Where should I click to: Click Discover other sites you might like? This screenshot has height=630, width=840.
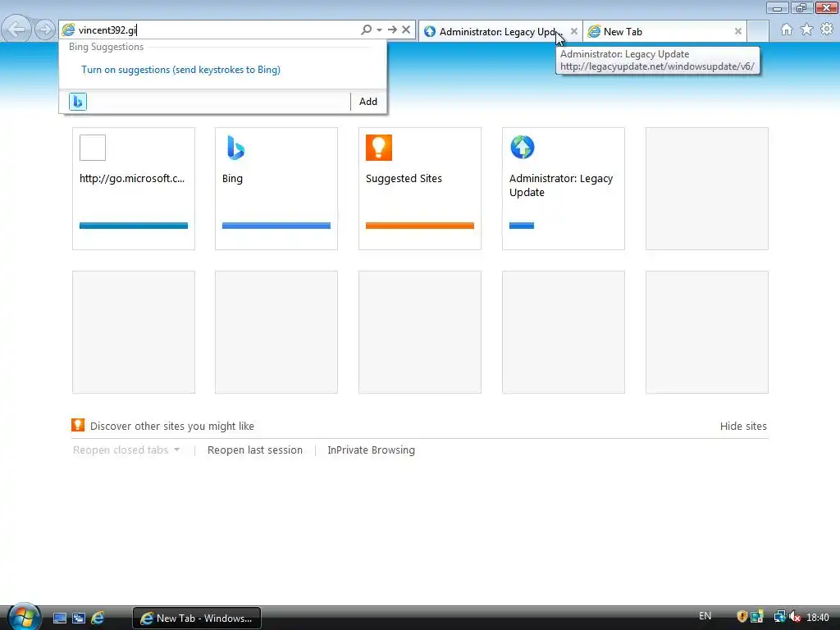pyautogui.click(x=172, y=427)
